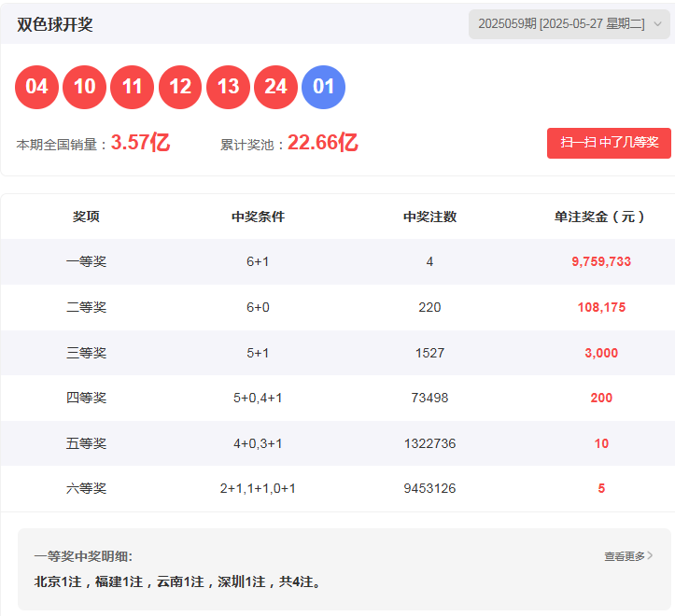Click the red ball numbered 12

pos(180,87)
